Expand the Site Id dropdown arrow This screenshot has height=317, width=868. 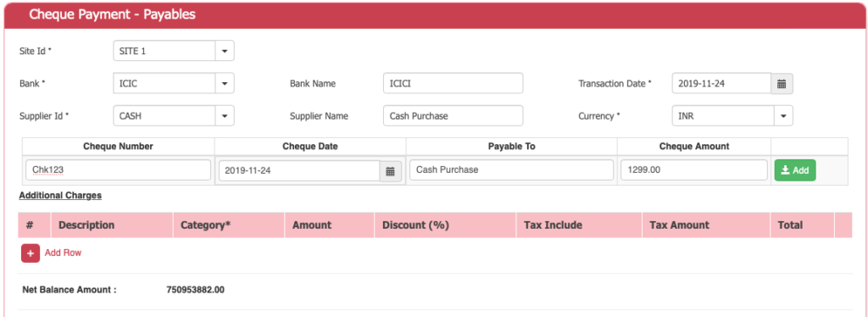point(224,51)
